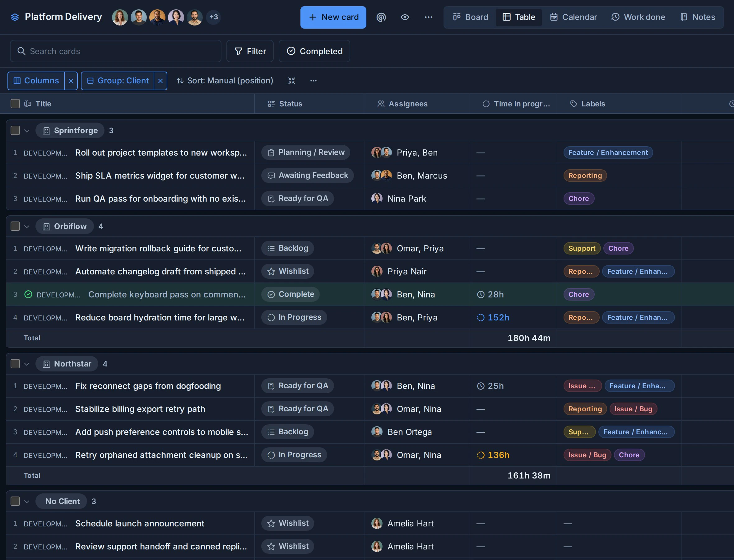This screenshot has height=560, width=734.
Task: Check the No Client group checkbox
Action: (15, 501)
